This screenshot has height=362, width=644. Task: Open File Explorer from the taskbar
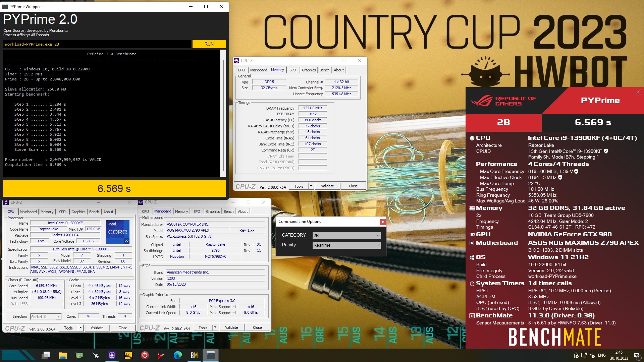62,355
